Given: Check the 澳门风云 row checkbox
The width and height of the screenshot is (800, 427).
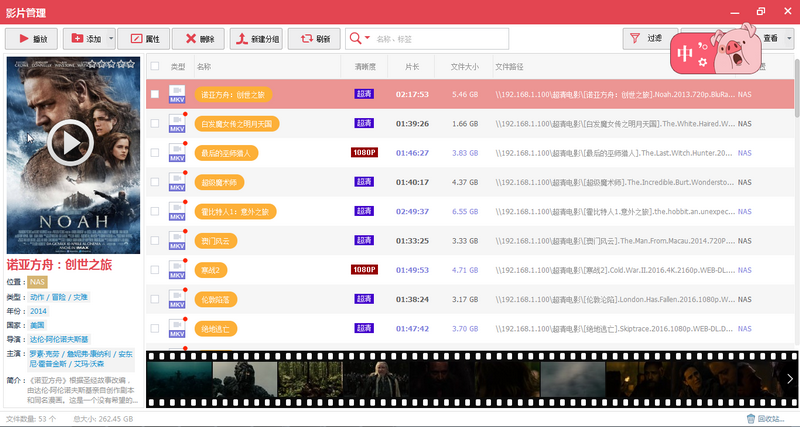Looking at the screenshot, I should pyautogui.click(x=155, y=240).
